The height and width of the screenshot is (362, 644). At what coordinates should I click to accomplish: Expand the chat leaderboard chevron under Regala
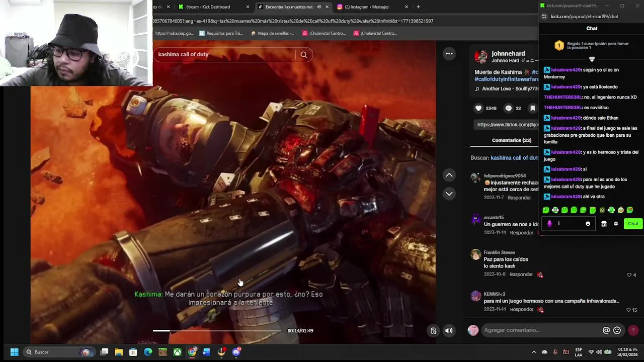click(x=592, y=59)
